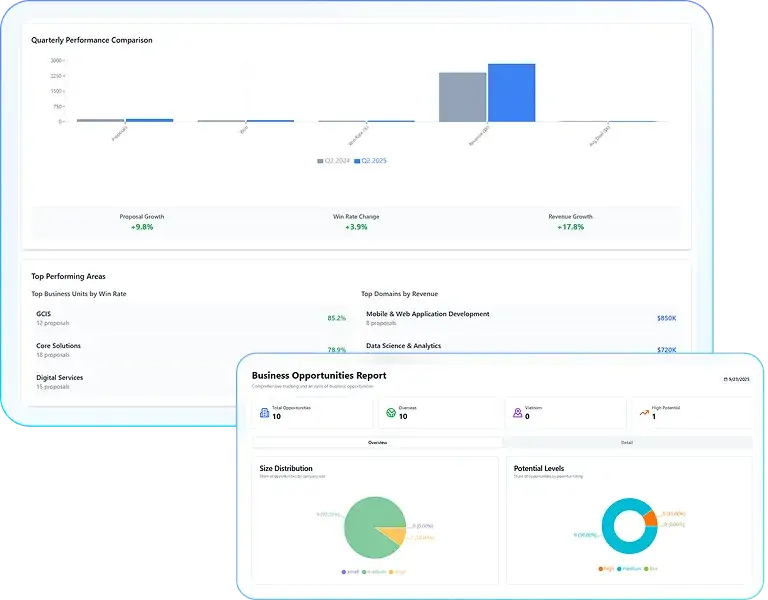Click the blue Q2 2025 Revenue bar
768x600 pixels.
pos(511,93)
